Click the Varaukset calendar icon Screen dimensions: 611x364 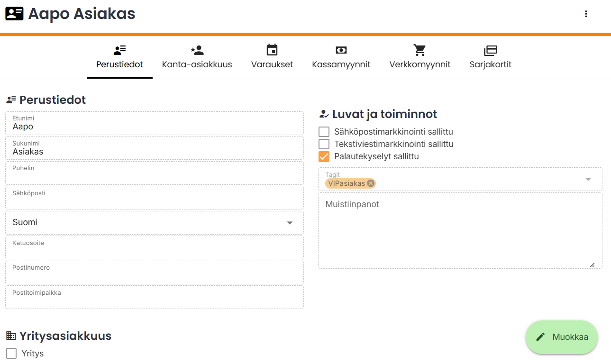point(272,50)
